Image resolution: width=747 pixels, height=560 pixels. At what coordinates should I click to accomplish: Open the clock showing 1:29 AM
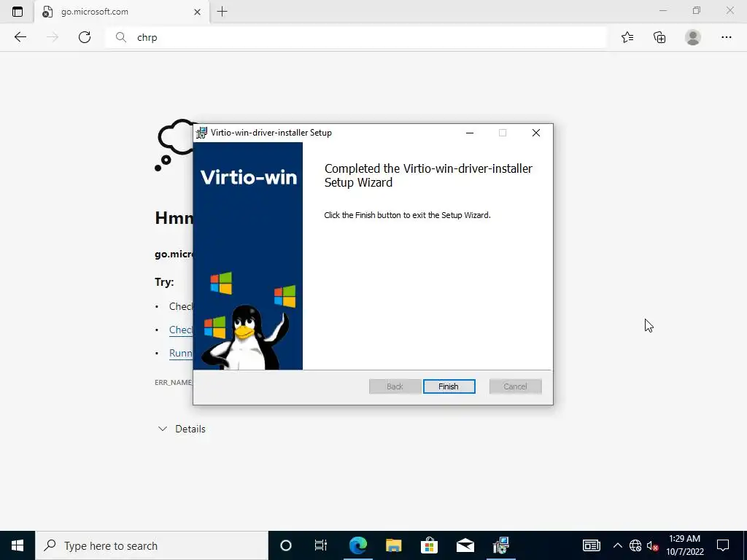coord(684,545)
